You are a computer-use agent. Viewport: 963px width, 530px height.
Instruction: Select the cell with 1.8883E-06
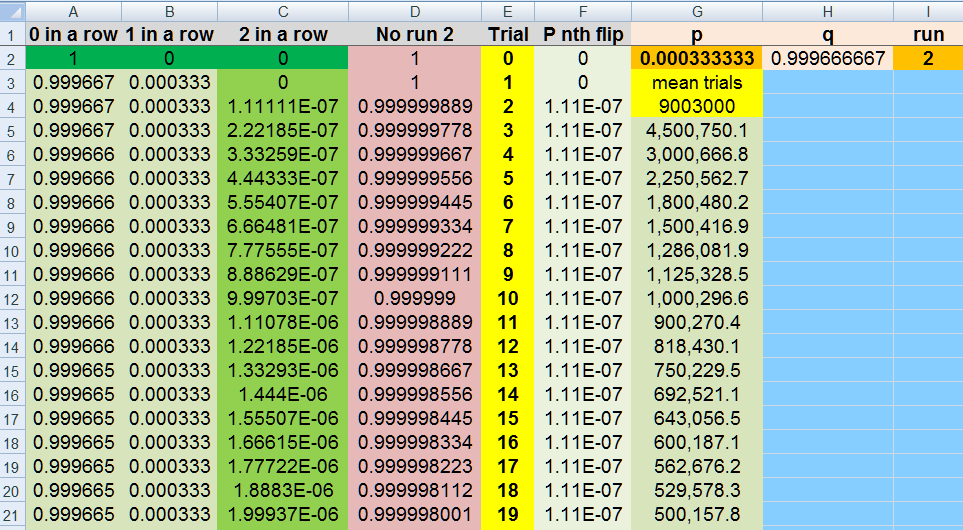pos(283,490)
